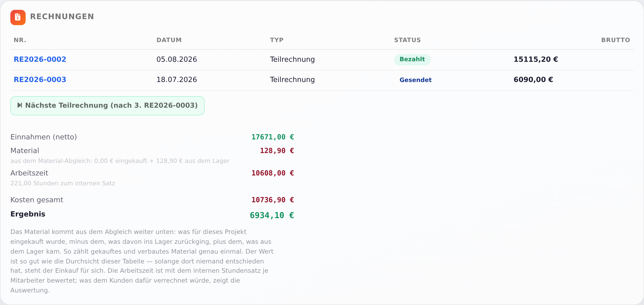The width and height of the screenshot is (644, 305).
Task: Click the TYP column header
Action: 277,40
